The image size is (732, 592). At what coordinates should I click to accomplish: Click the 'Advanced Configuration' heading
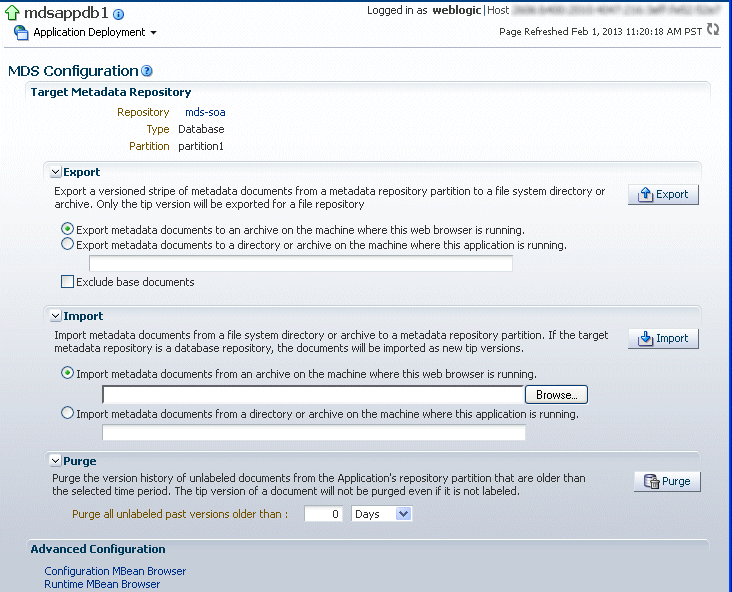tap(98, 549)
